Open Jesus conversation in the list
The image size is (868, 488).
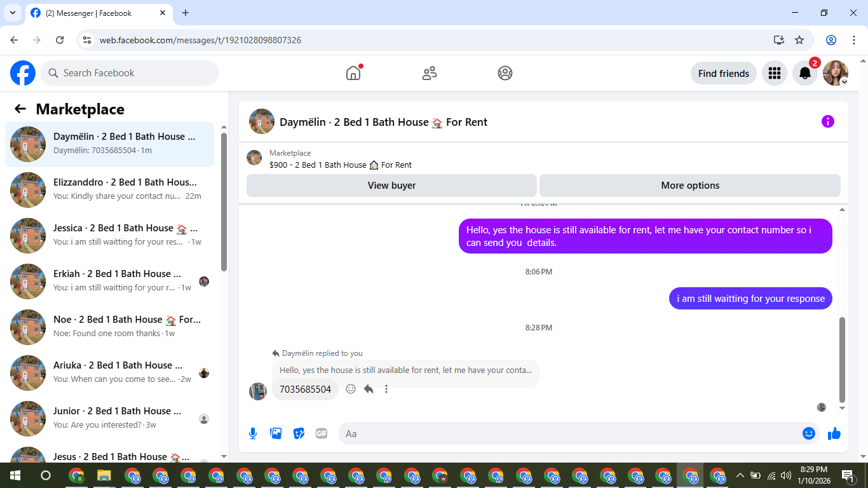coord(109,454)
